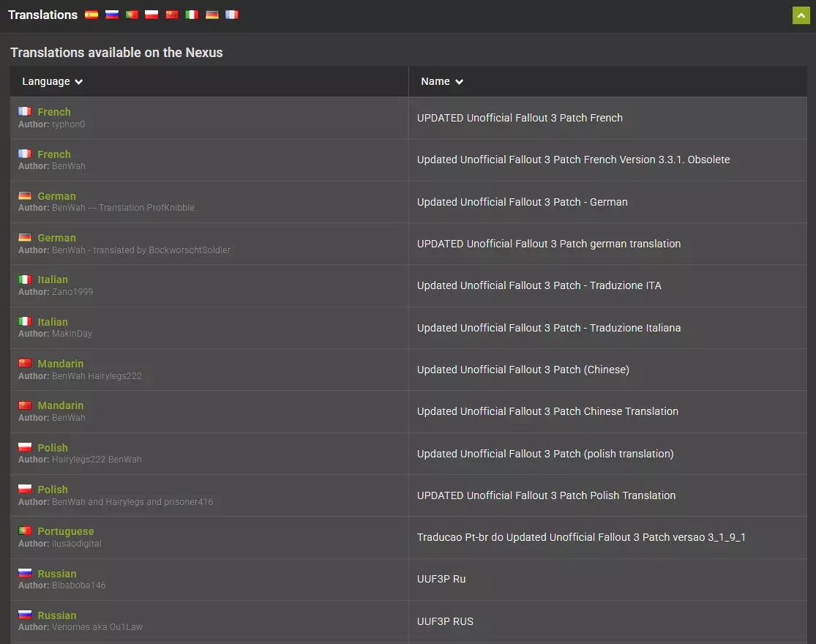Open Polish translation with prisoner416 author

[x=53, y=490]
